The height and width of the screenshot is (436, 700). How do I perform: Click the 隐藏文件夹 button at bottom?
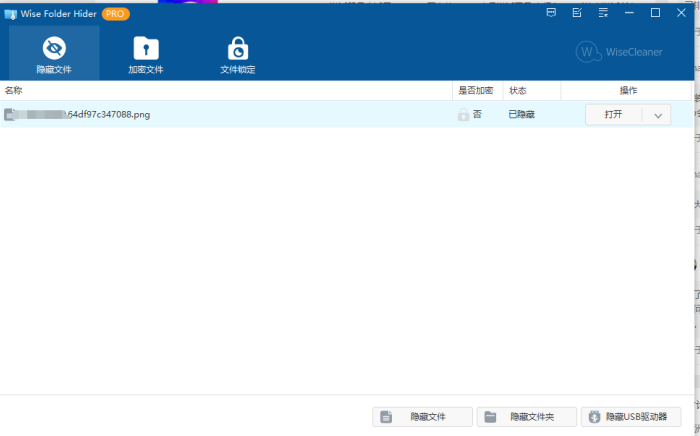click(527, 417)
